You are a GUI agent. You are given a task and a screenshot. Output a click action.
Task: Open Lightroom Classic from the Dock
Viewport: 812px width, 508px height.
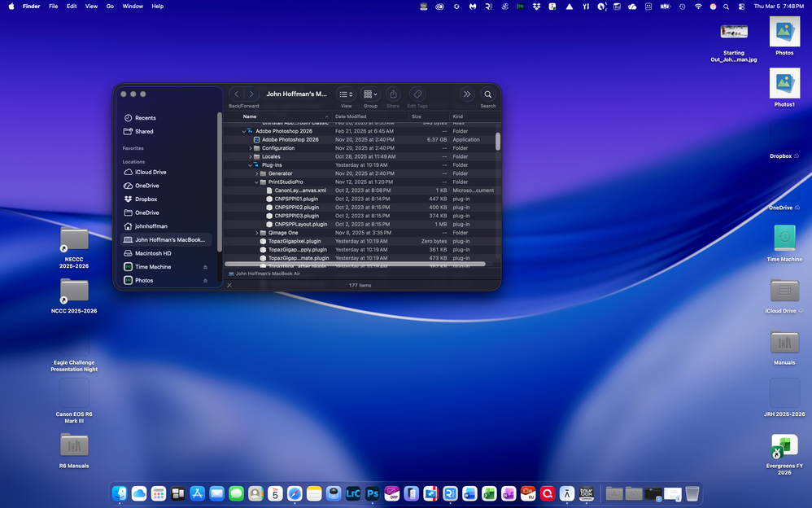[352, 493]
